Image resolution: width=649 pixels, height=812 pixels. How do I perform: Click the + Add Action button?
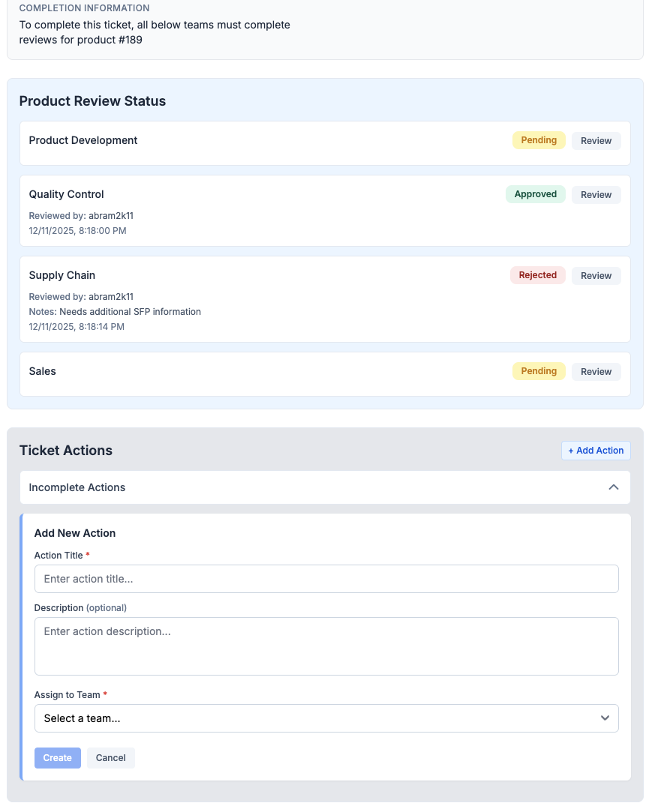point(596,451)
